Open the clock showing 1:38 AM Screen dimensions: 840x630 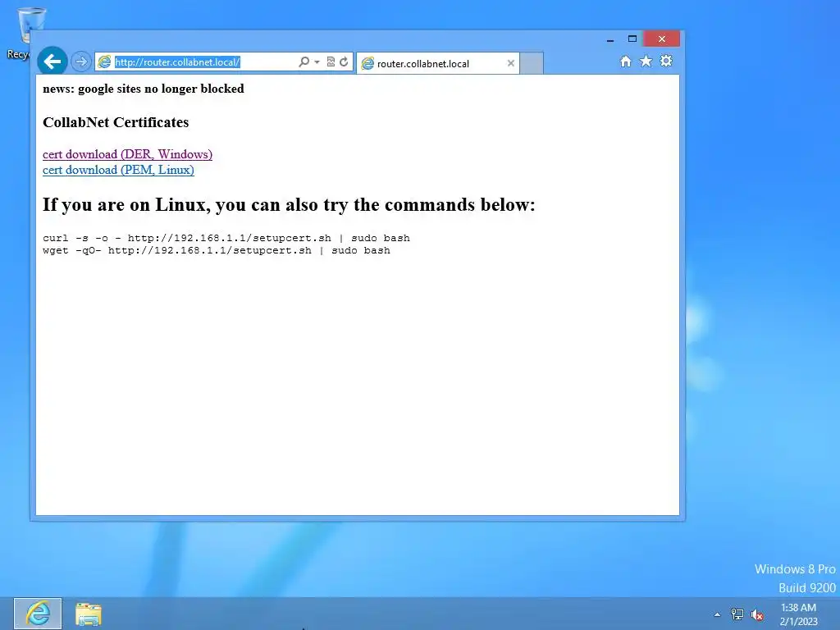pyautogui.click(x=798, y=614)
